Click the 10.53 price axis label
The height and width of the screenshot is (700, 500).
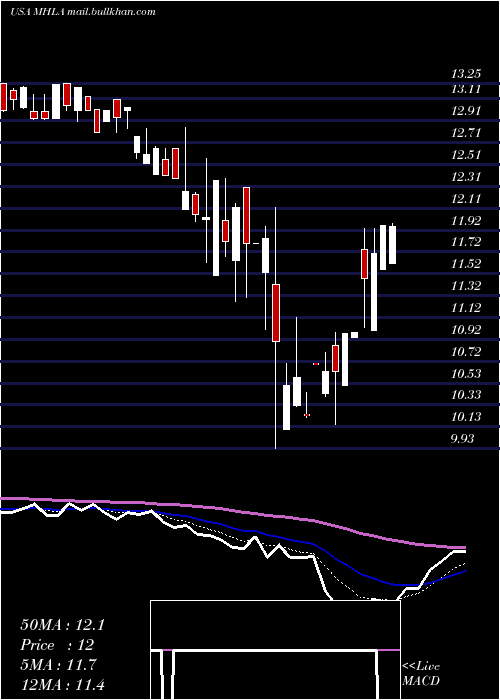pyautogui.click(x=467, y=373)
